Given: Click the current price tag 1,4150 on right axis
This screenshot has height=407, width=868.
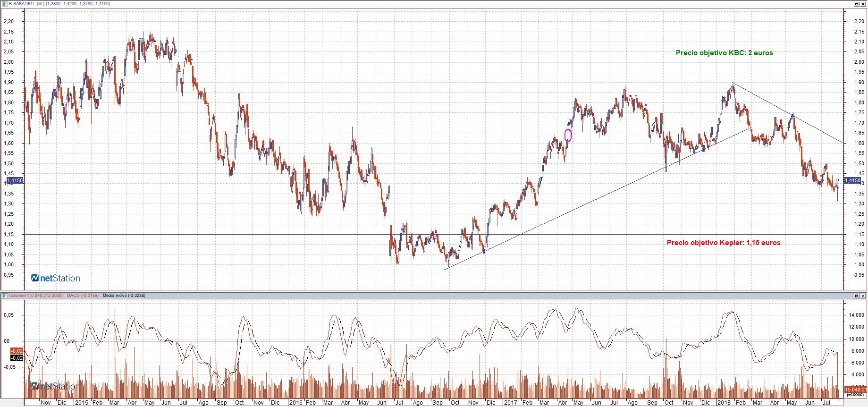Looking at the screenshot, I should pyautogui.click(x=852, y=180).
